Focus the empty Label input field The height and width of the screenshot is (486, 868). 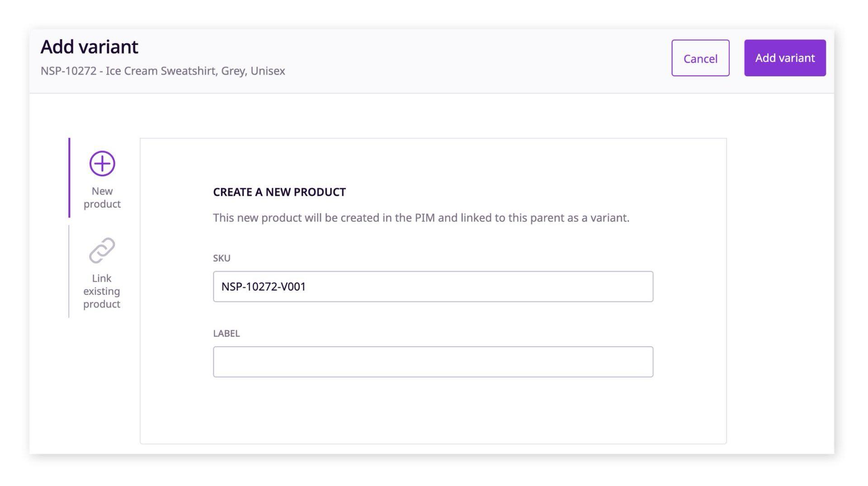(x=433, y=362)
